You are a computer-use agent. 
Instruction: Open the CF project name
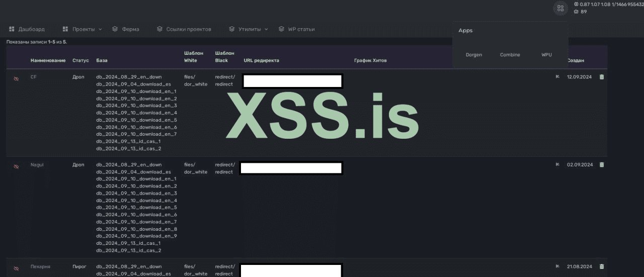(34, 77)
